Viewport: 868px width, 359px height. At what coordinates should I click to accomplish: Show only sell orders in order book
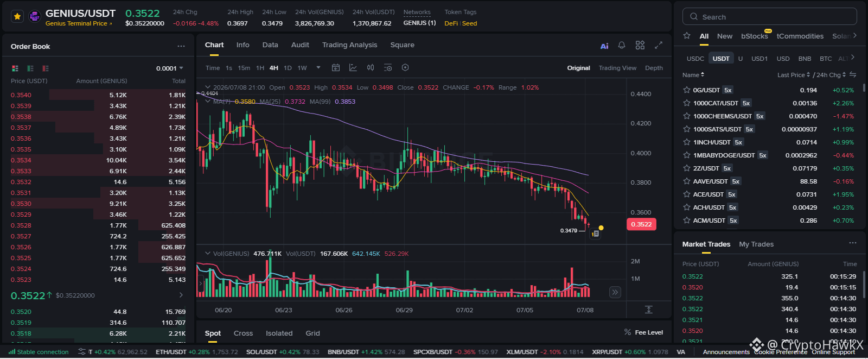(46, 68)
